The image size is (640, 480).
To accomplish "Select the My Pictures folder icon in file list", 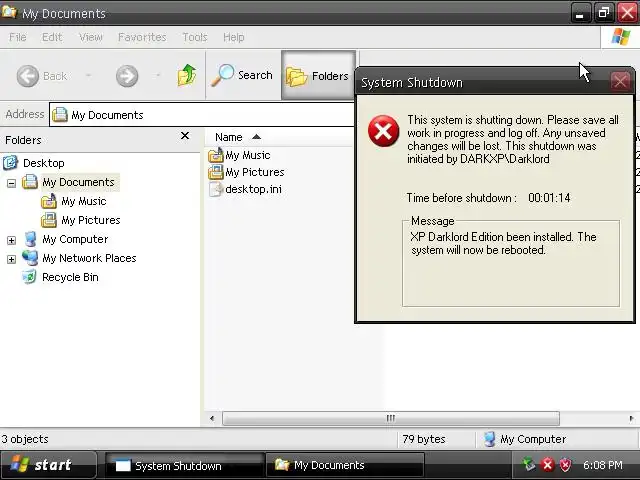I will 216,172.
